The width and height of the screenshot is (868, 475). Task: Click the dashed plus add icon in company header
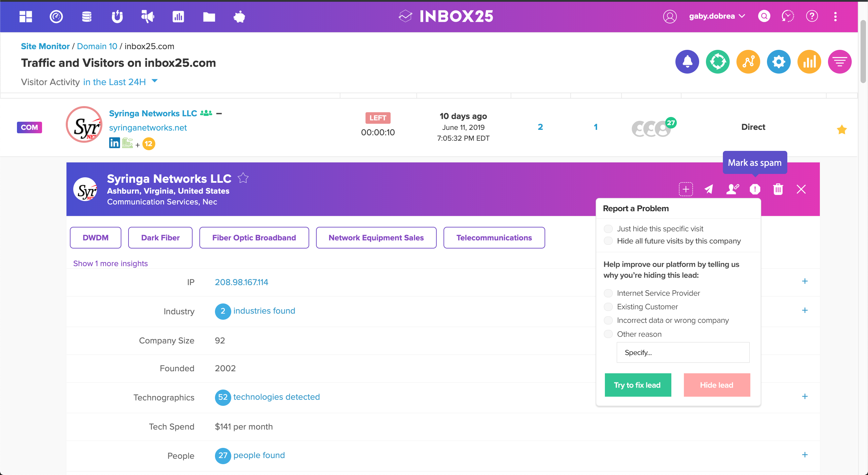tap(686, 189)
